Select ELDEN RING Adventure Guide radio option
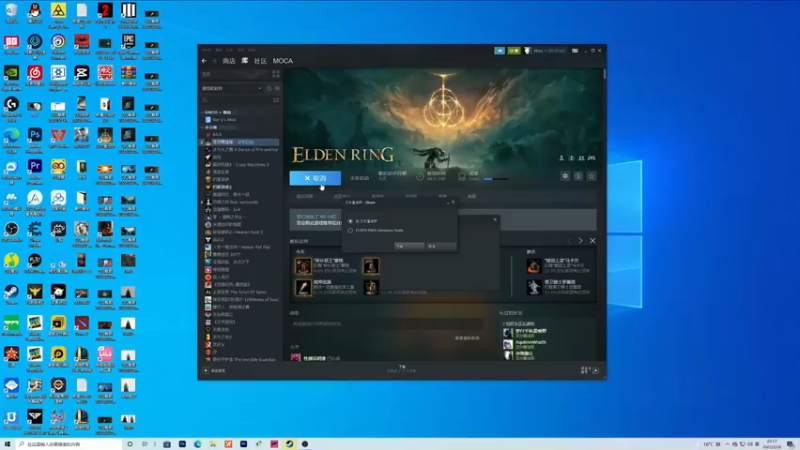This screenshot has height=450, width=800. (351, 231)
